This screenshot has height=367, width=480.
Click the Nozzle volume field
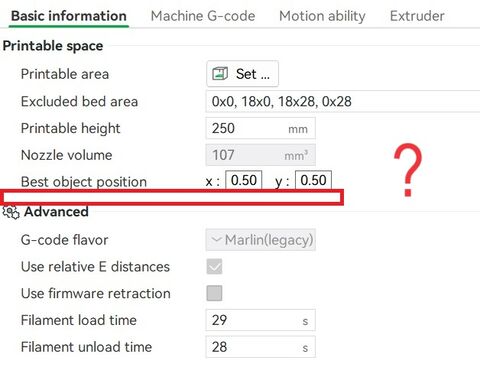point(261,155)
